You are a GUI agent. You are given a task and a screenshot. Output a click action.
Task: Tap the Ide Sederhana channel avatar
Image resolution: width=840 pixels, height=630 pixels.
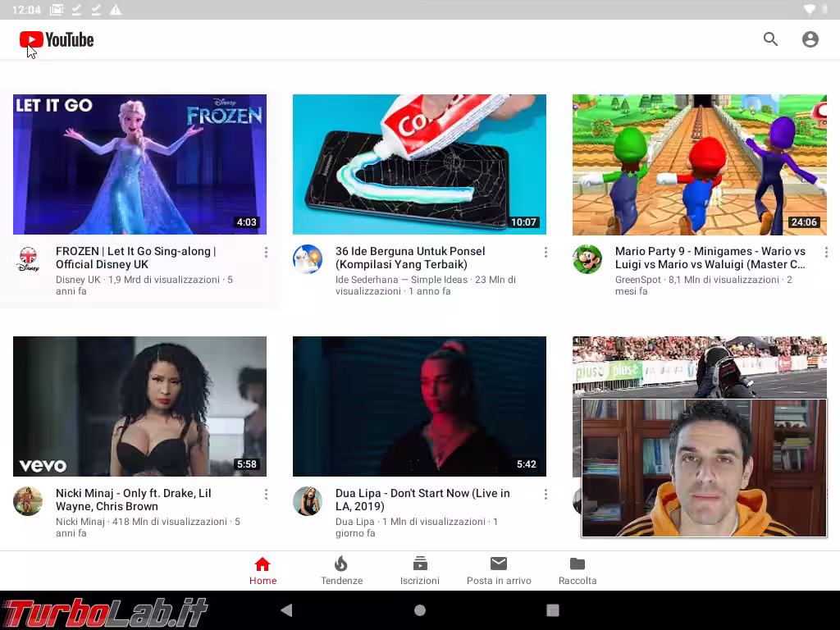click(x=308, y=259)
